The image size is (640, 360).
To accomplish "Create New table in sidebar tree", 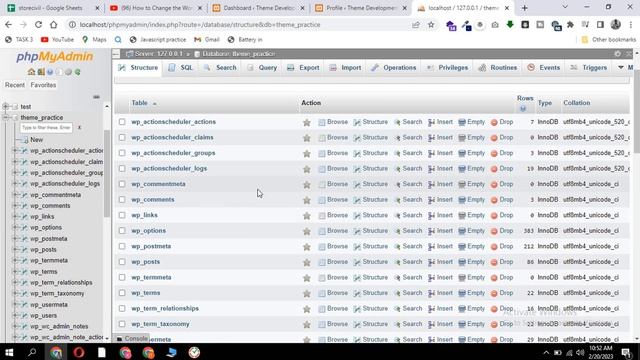I will 36,140.
